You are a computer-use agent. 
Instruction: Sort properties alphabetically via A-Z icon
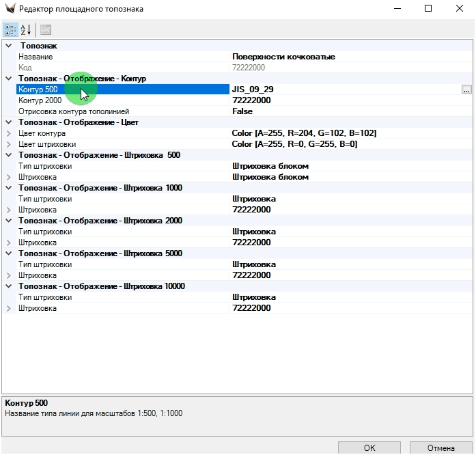pyautogui.click(x=26, y=29)
